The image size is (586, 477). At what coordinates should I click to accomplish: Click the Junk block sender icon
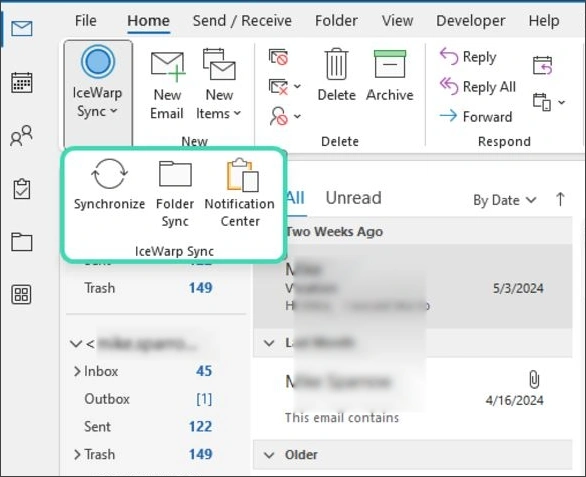[x=278, y=116]
